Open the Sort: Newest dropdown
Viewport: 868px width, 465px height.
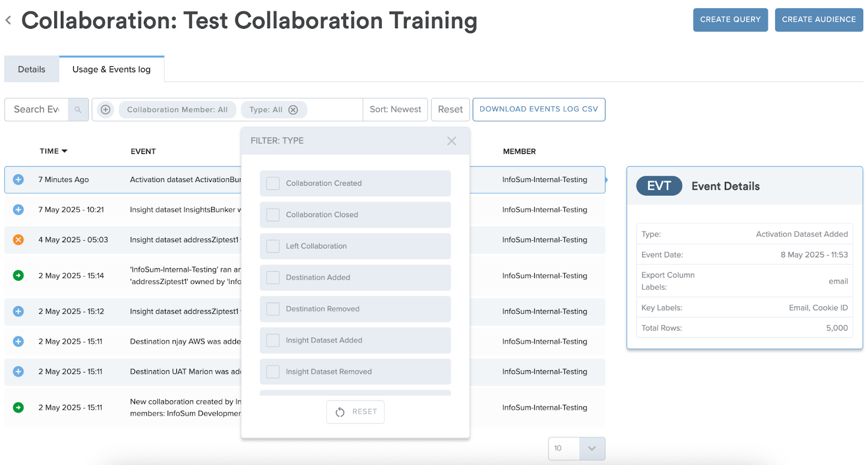click(395, 109)
